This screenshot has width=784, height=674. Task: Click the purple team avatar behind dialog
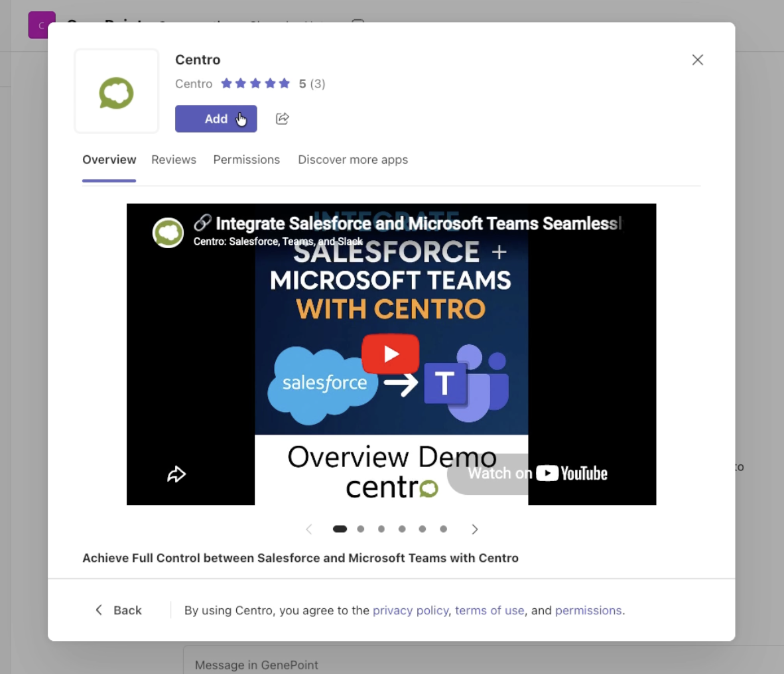(x=38, y=25)
